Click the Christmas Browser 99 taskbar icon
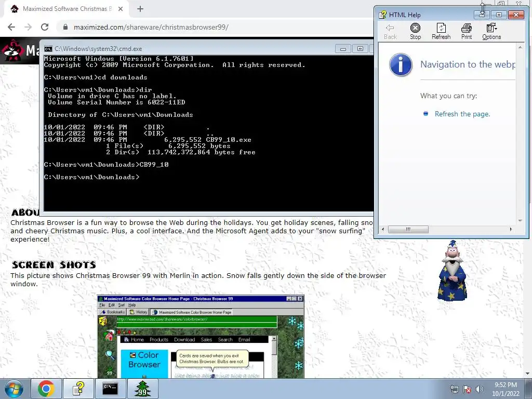The width and height of the screenshot is (532, 399). click(x=142, y=389)
